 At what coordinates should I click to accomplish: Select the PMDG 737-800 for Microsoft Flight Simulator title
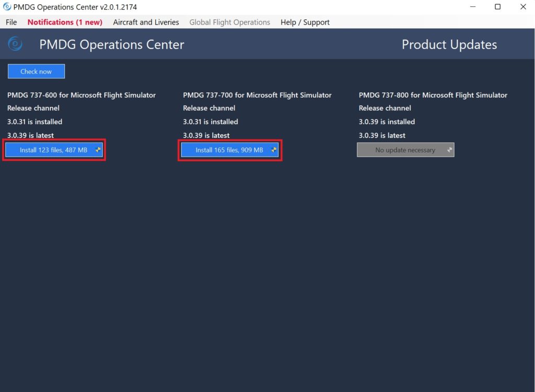pyautogui.click(x=433, y=95)
